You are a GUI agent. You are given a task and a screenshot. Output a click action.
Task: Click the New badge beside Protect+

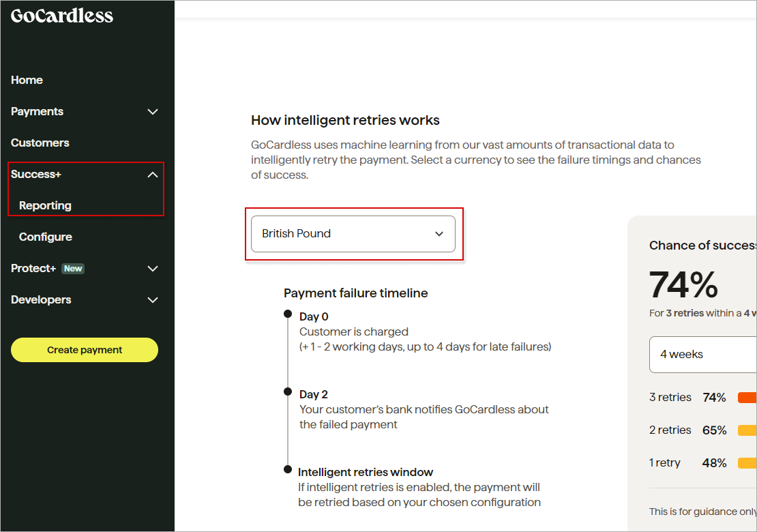[73, 269]
